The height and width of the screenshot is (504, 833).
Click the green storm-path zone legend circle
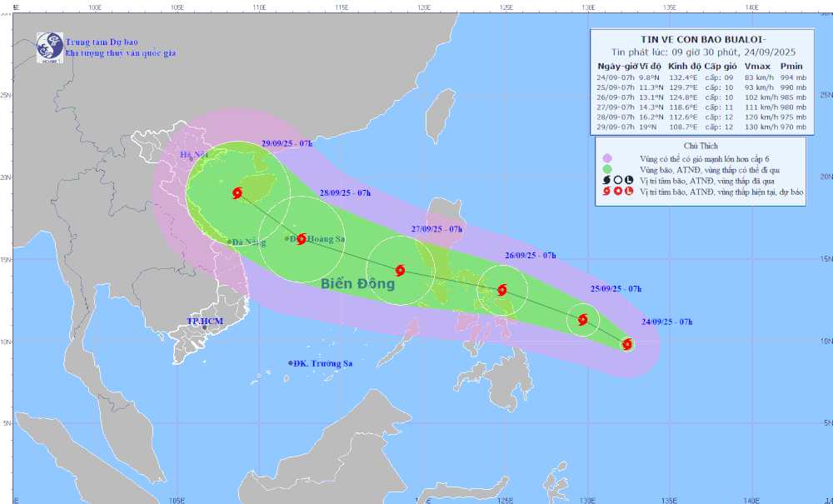(x=607, y=169)
